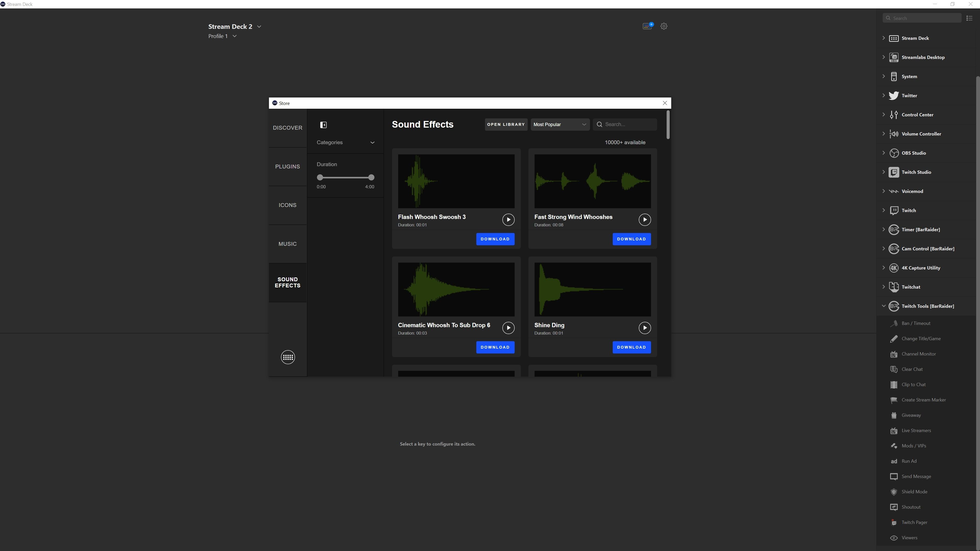Click the OPEN LIBRARY button

pyautogui.click(x=506, y=124)
